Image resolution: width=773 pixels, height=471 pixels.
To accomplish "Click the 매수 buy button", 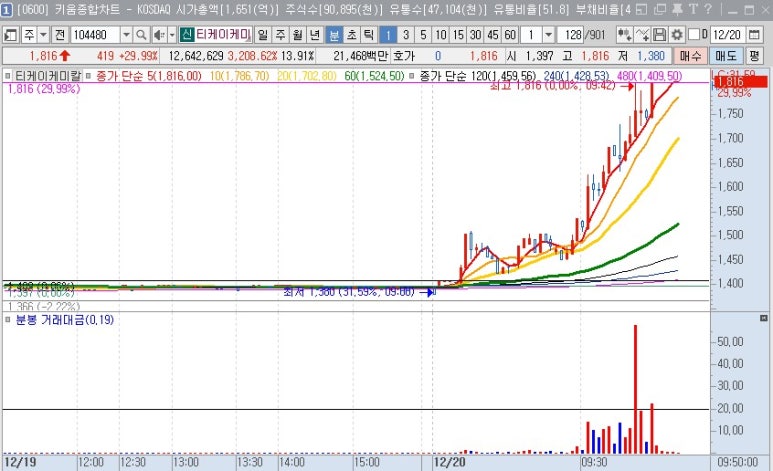I will [x=690, y=56].
